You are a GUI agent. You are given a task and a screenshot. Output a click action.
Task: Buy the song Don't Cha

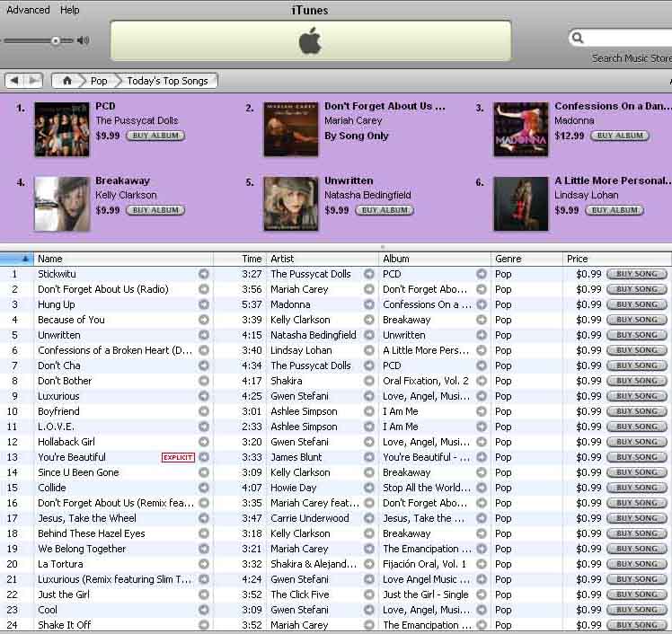pyautogui.click(x=637, y=365)
